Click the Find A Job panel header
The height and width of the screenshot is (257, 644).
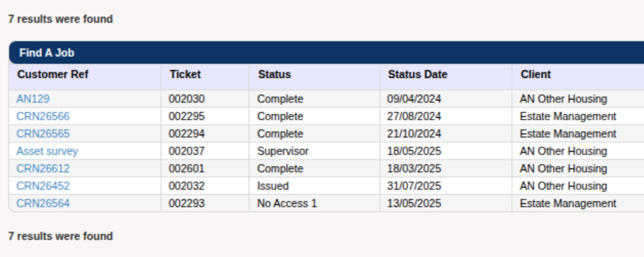point(326,53)
